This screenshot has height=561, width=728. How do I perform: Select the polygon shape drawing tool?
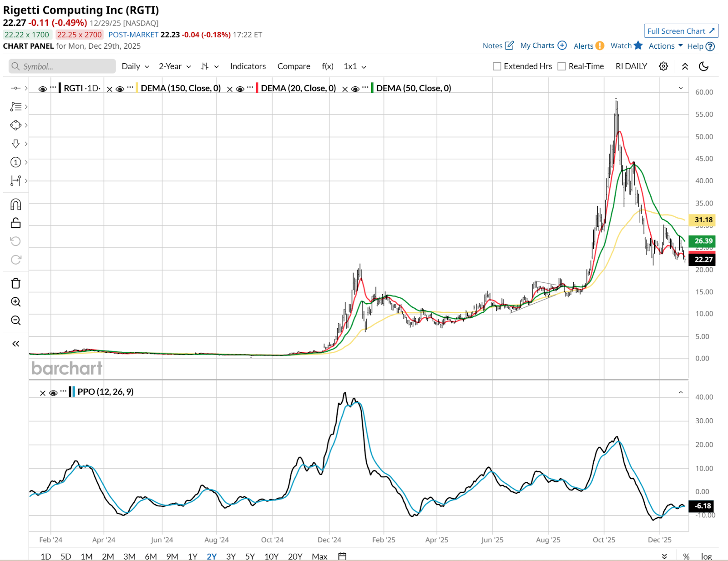(15, 125)
